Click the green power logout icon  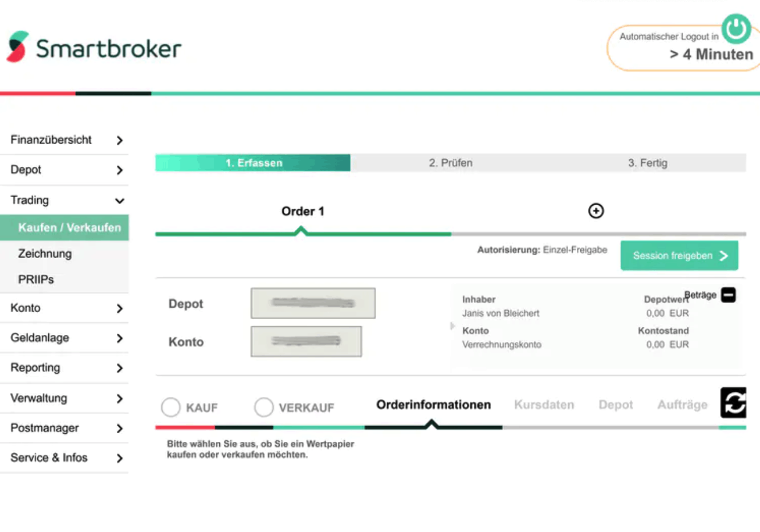click(x=736, y=29)
